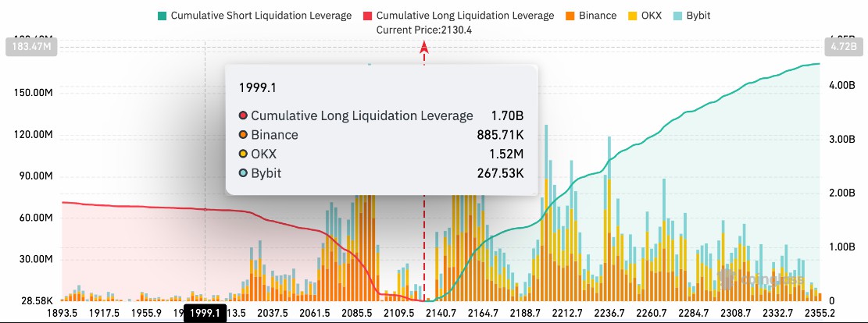The width and height of the screenshot is (868, 323).
Task: Click the yellow OKX legend swatch
Action: [632, 16]
